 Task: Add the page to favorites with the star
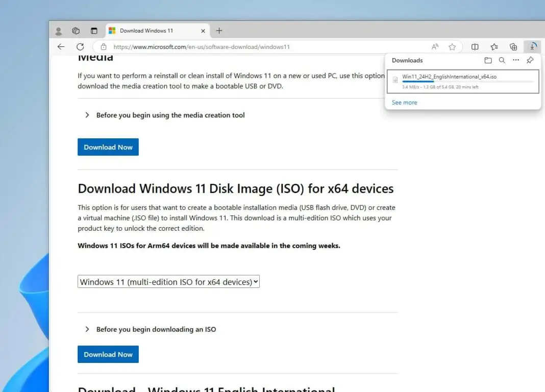[x=452, y=46]
